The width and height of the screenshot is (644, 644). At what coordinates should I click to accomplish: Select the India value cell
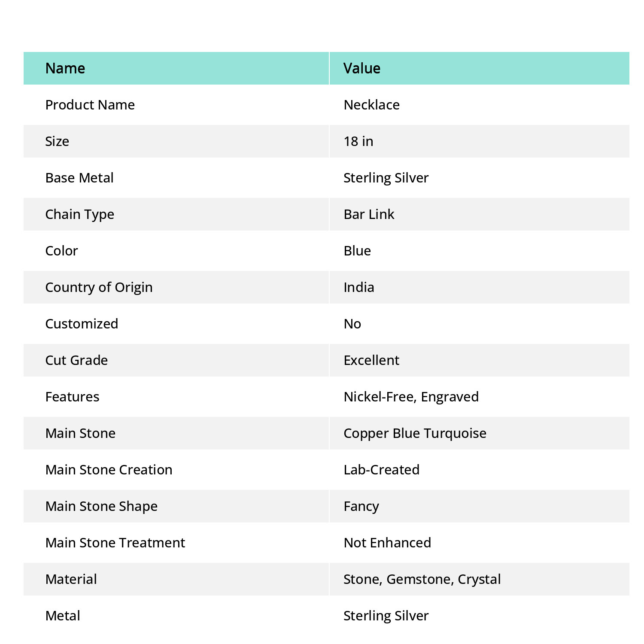click(359, 287)
